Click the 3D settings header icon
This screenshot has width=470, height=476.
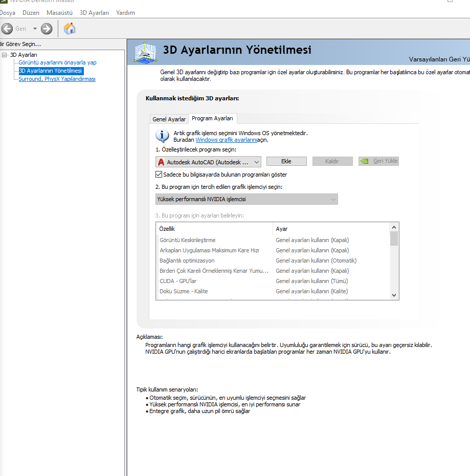click(145, 53)
